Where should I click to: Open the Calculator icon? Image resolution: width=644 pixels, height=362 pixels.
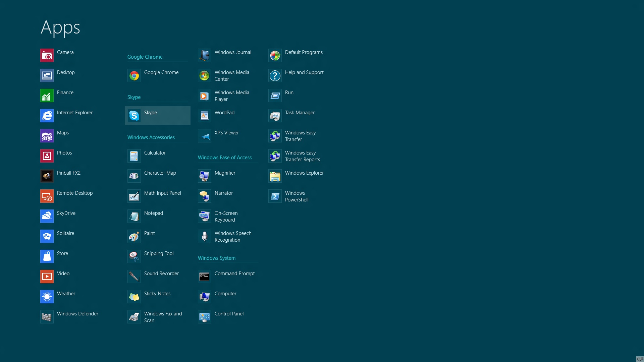click(x=134, y=156)
